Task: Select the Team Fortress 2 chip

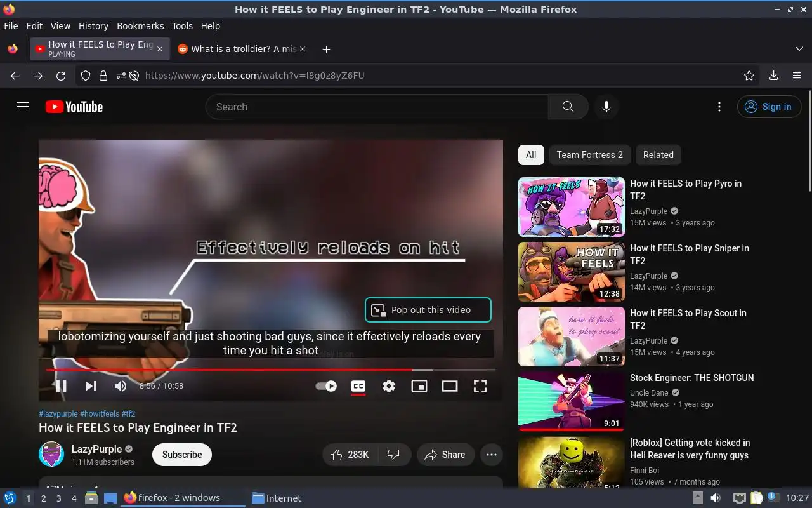Action: (590, 155)
